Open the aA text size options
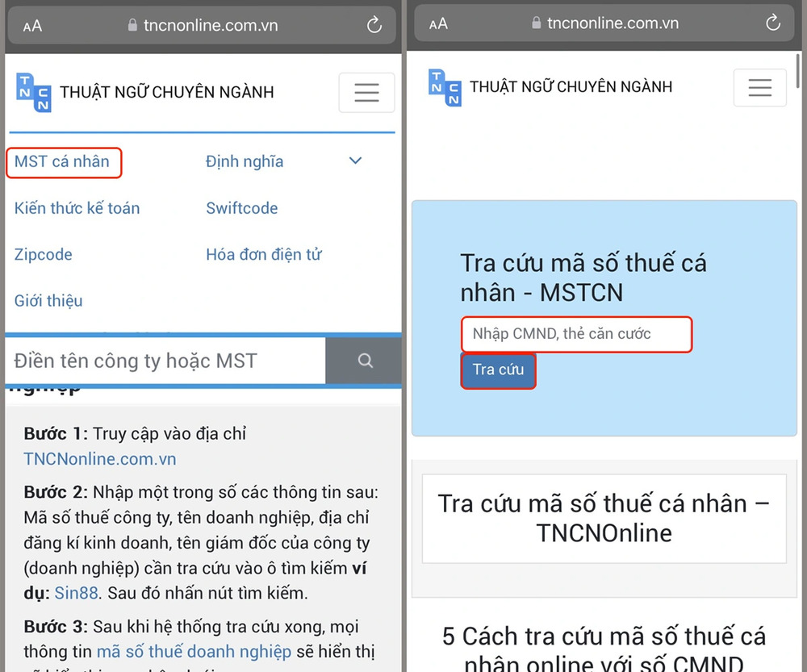The image size is (807, 672). [31, 25]
